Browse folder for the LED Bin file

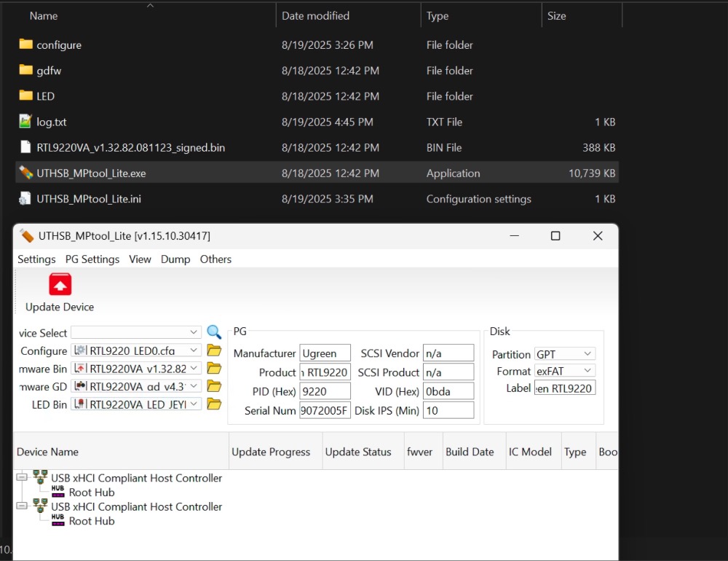[x=214, y=404]
